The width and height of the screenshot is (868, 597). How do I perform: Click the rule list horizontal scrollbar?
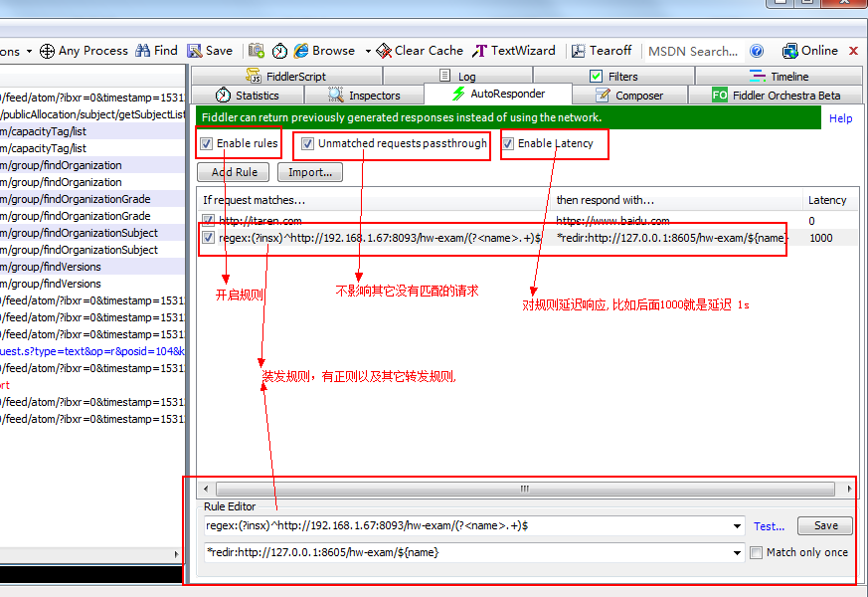[524, 489]
